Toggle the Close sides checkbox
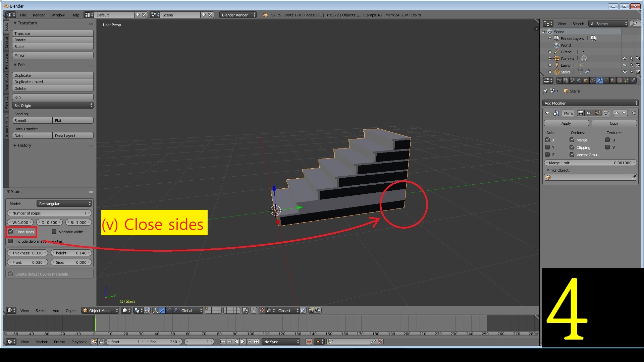 pyautogui.click(x=11, y=232)
